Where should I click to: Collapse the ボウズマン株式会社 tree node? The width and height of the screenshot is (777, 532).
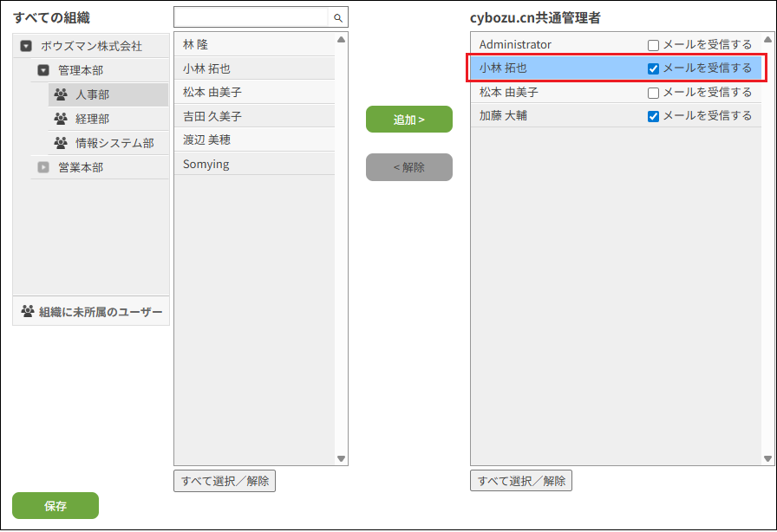[x=26, y=46]
